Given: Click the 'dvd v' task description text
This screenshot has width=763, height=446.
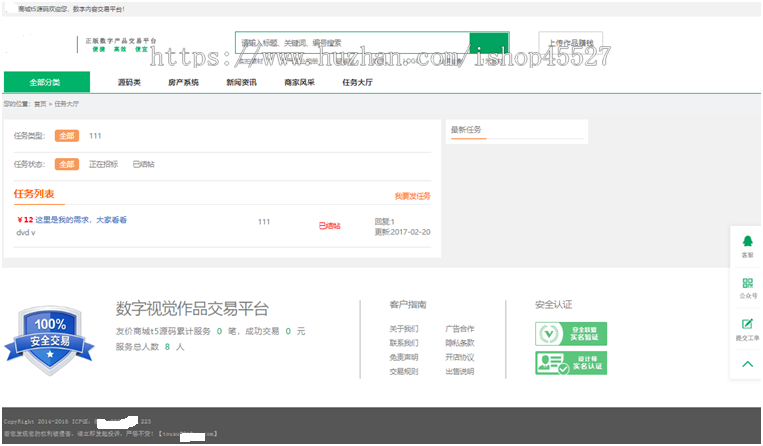Looking at the screenshot, I should tap(26, 232).
